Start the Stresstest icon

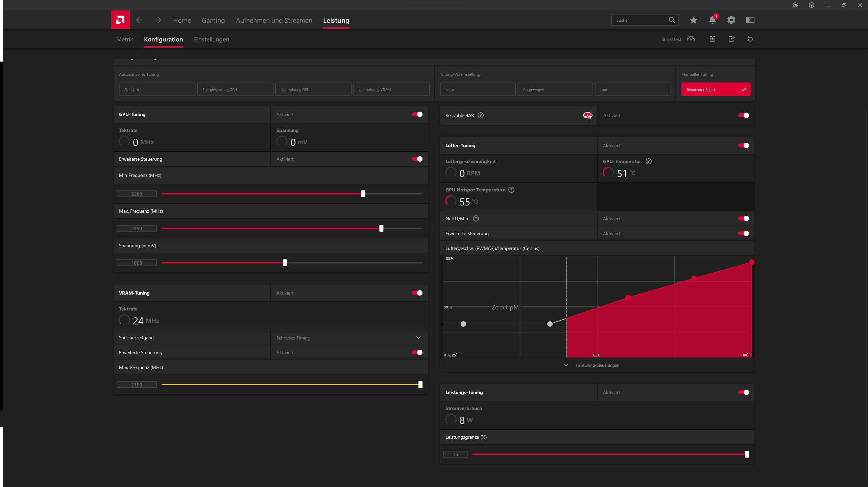(x=691, y=39)
